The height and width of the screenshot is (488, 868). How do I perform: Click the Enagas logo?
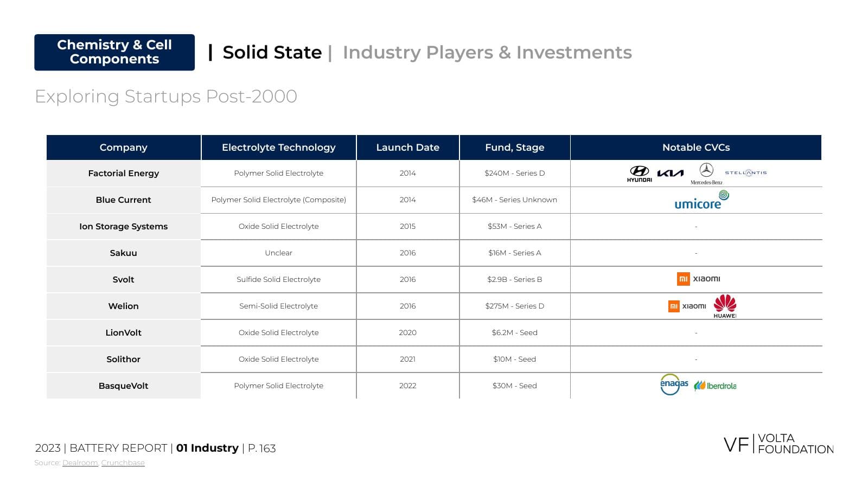(x=674, y=384)
